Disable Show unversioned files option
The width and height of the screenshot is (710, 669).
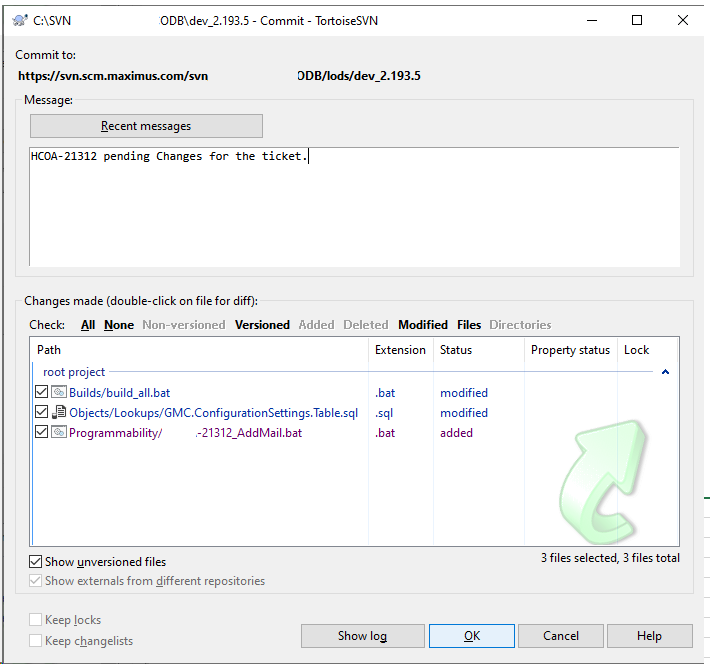(x=36, y=562)
